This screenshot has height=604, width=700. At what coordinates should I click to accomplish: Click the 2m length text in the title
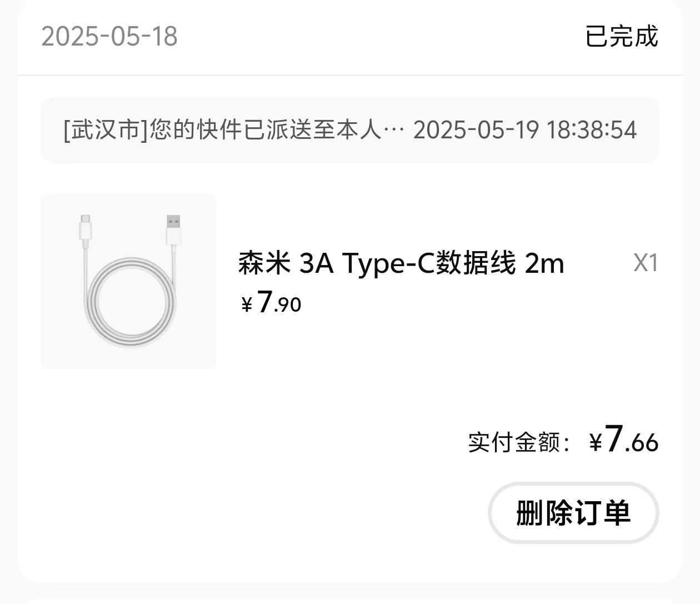pos(544,263)
